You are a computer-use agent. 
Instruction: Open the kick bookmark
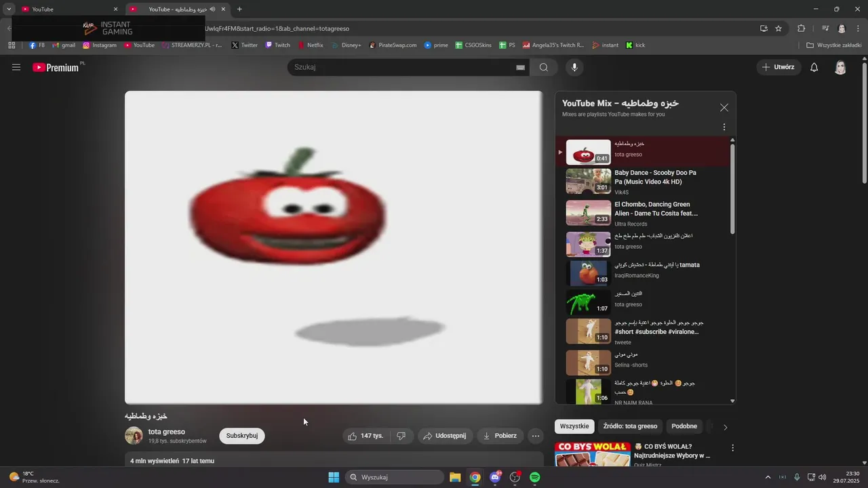[x=635, y=45]
